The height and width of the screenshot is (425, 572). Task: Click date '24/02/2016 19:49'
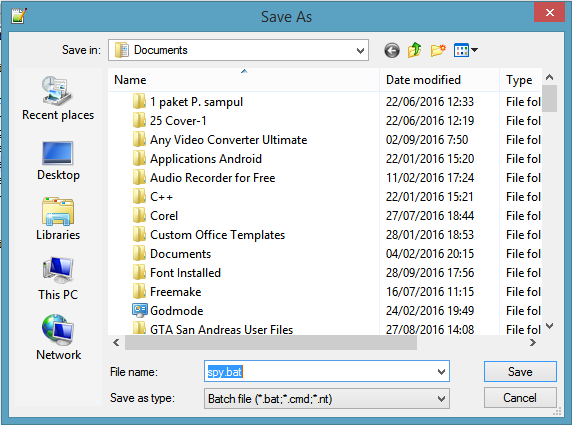pyautogui.click(x=430, y=310)
